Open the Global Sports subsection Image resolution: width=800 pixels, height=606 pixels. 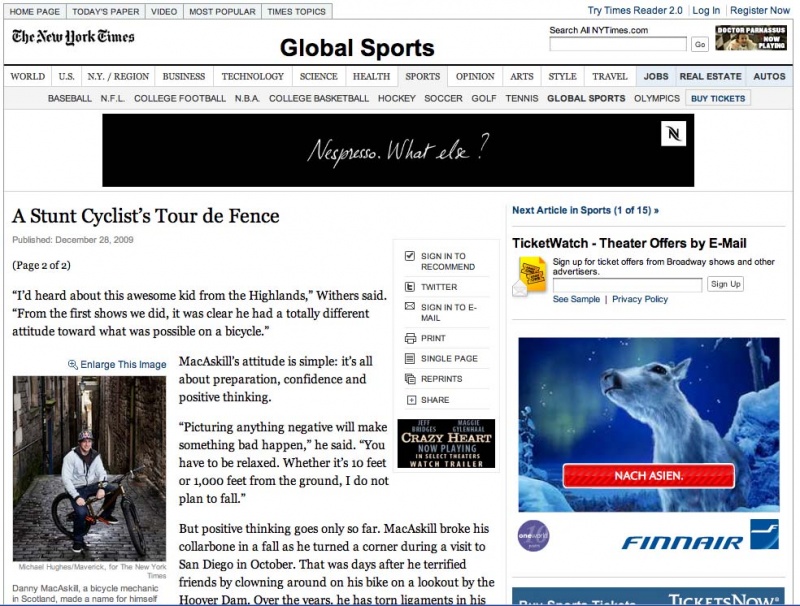click(x=586, y=98)
